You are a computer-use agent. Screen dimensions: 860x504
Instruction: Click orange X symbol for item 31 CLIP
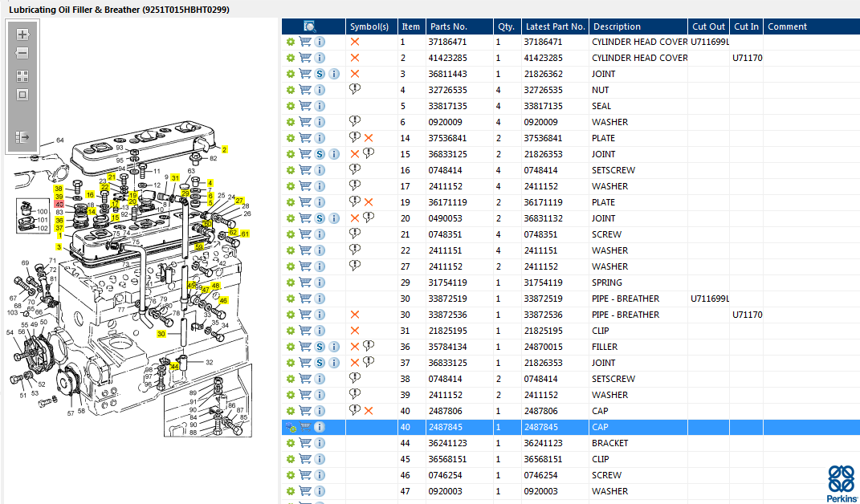coord(355,331)
